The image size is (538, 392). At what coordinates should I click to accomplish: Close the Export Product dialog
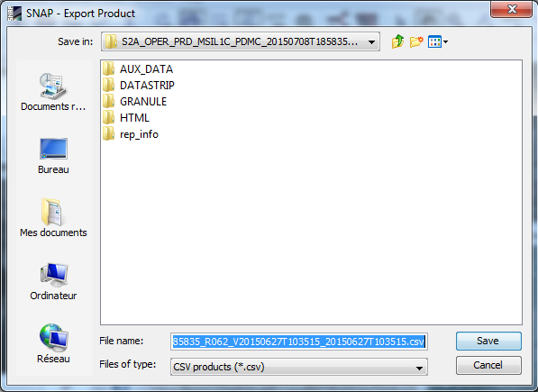511,9
